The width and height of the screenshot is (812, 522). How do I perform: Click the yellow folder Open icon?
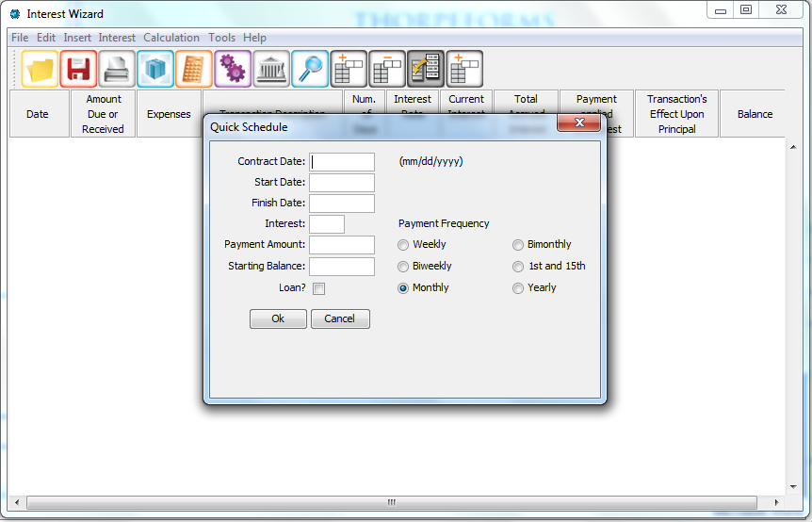(41, 69)
